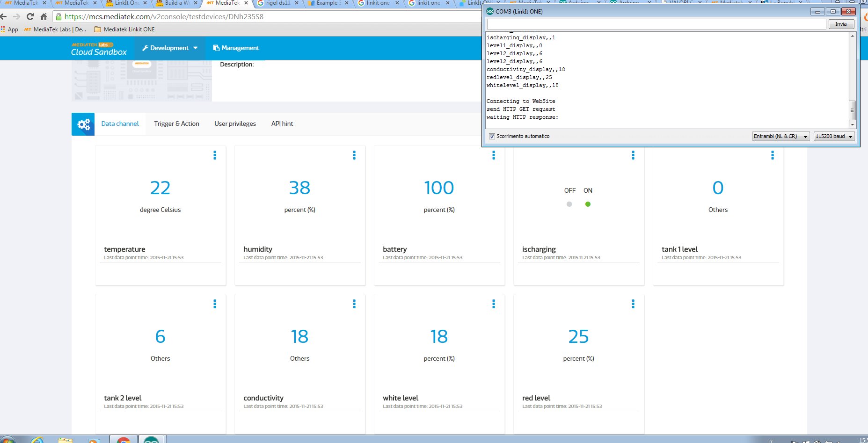The width and height of the screenshot is (868, 443).
Task: Click the COM3 serial monitor text input field
Action: pyautogui.click(x=656, y=24)
